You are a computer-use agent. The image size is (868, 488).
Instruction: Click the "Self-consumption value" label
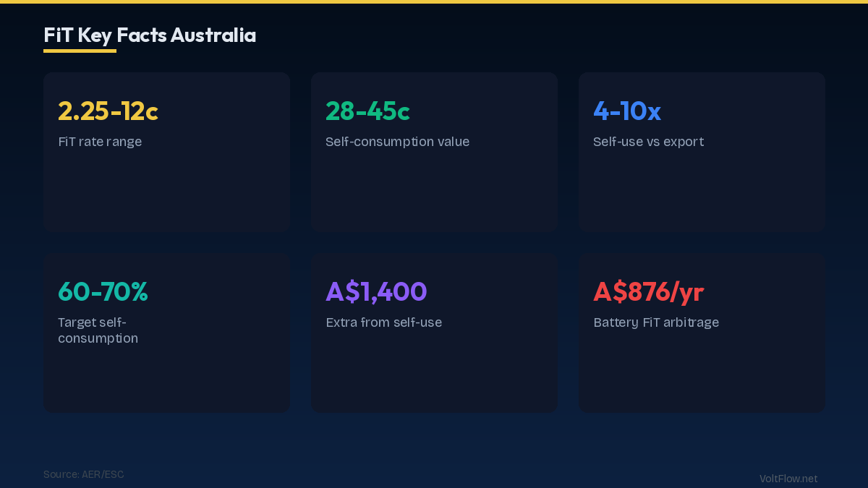397,142
